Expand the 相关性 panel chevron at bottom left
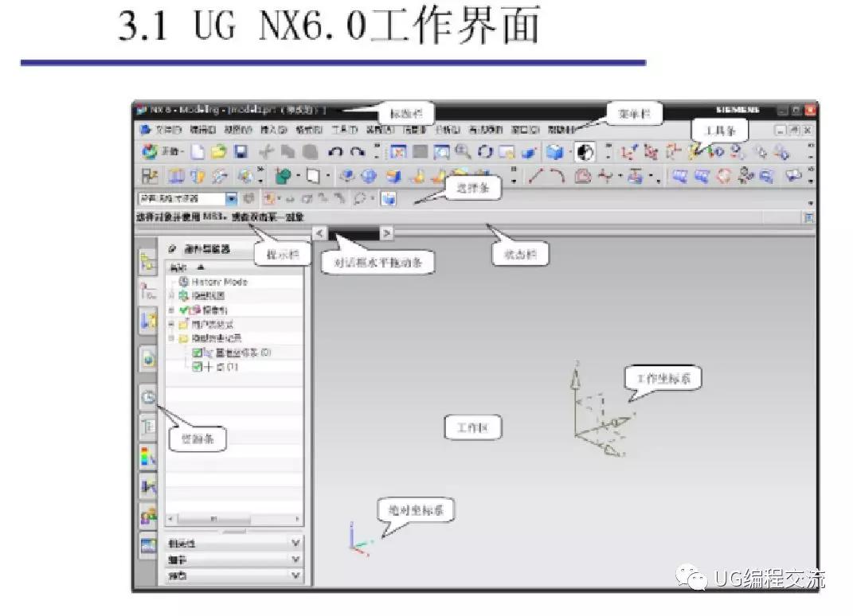The image size is (853, 616). pyautogui.click(x=293, y=543)
